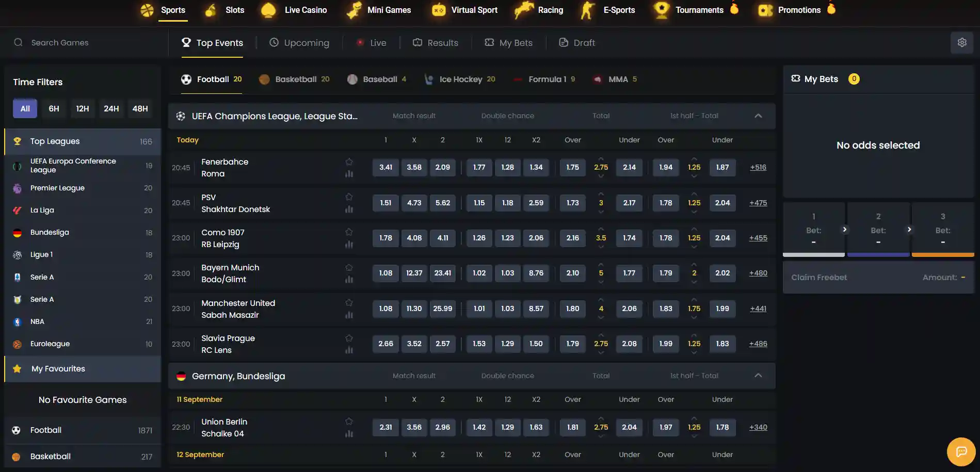Collapse UEFA Champions League section

pos(758,116)
